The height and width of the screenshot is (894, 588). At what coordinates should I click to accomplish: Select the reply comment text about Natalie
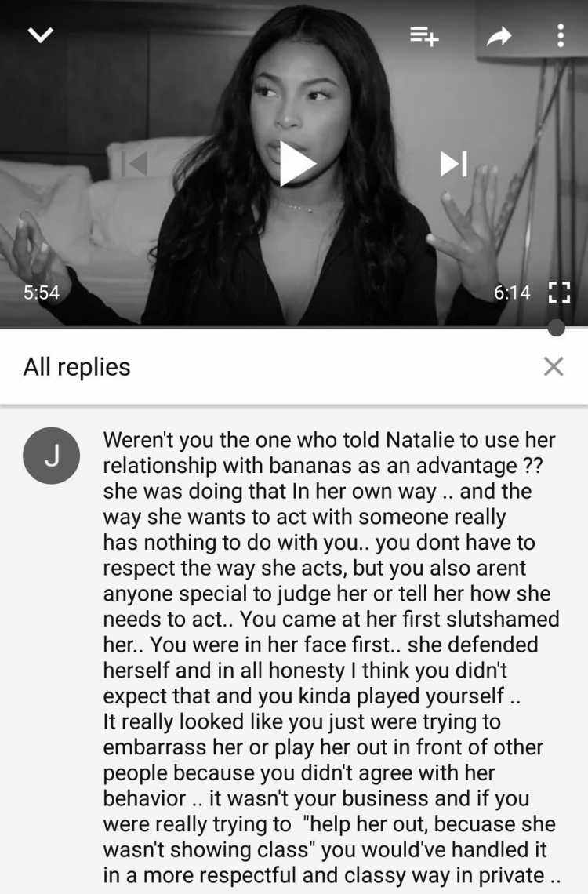pyautogui.click(x=332, y=657)
